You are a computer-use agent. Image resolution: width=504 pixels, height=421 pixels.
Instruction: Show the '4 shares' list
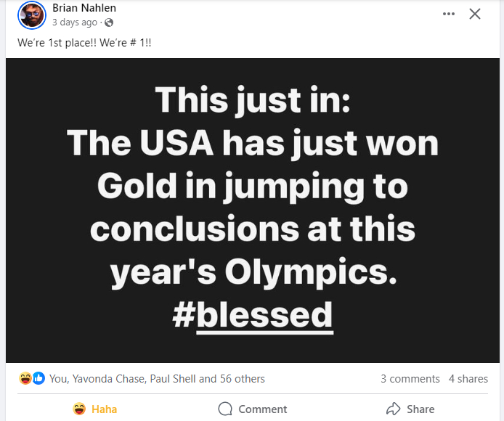tap(468, 378)
